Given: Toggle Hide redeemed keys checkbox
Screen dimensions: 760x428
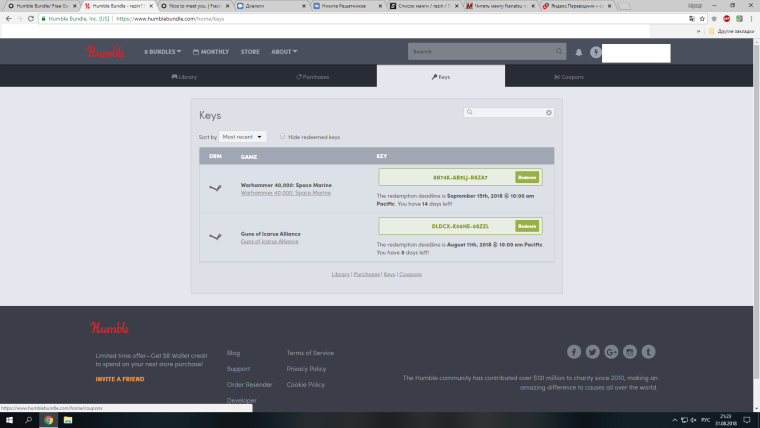Looking at the screenshot, I should 283,136.
